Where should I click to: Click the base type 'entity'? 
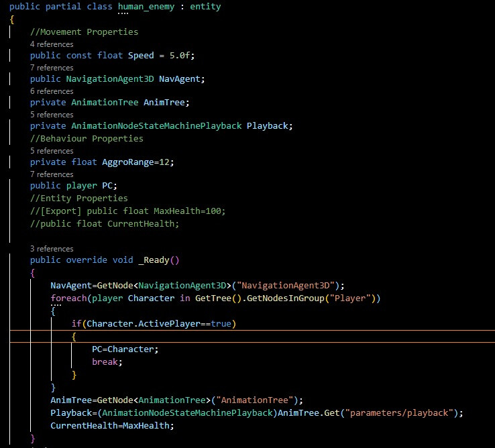[205, 7]
